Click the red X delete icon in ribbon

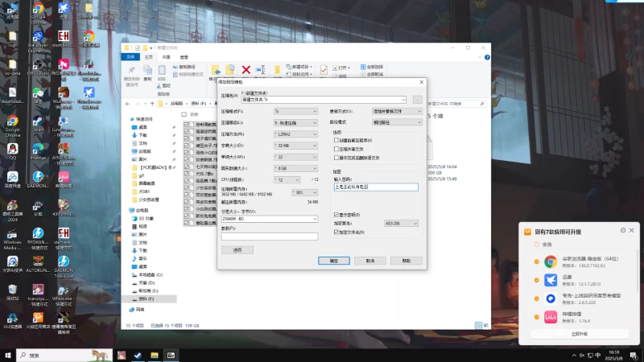click(x=246, y=70)
